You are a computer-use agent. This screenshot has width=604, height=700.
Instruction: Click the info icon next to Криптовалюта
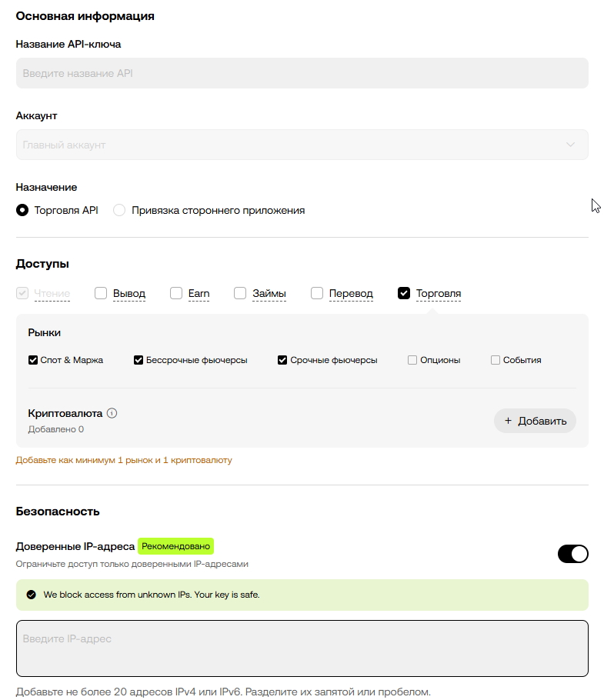click(112, 413)
